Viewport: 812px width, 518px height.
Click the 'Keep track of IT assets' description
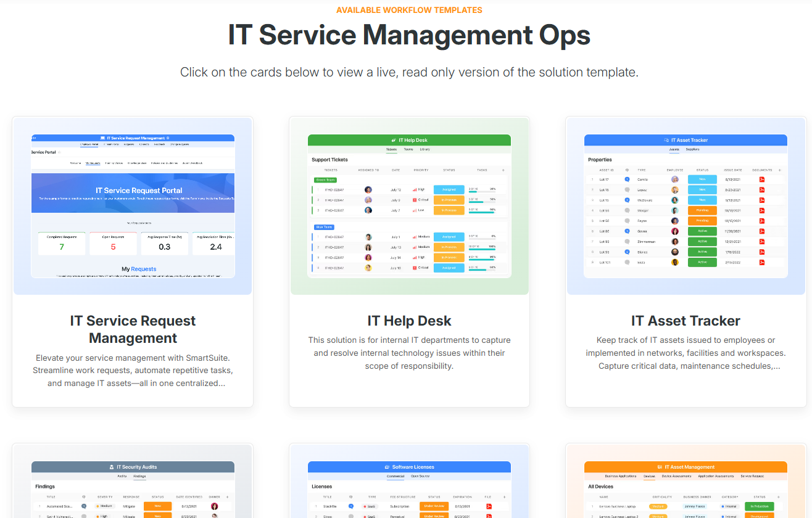pyautogui.click(x=686, y=353)
